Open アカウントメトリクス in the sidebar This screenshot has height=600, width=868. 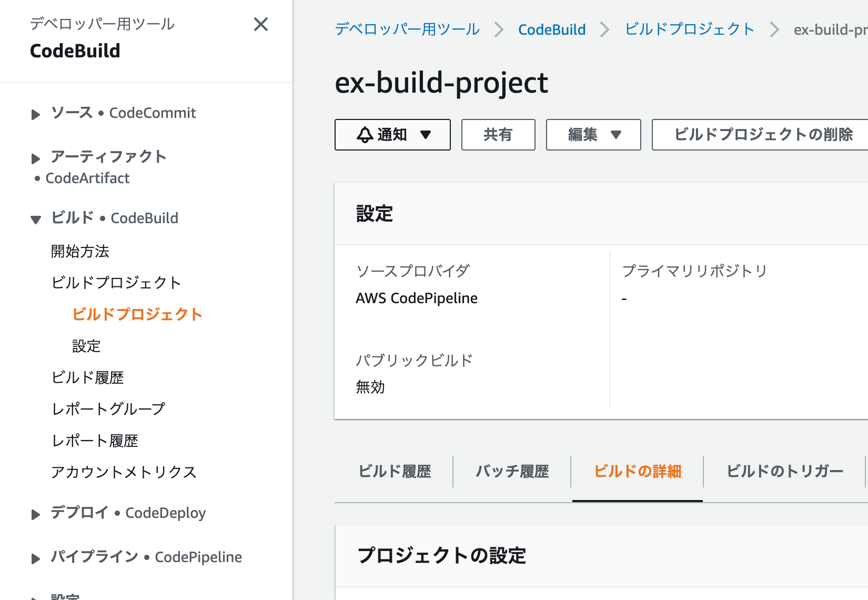(124, 472)
